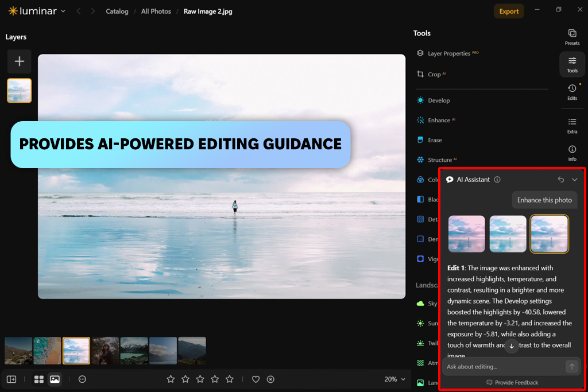Image resolution: width=588 pixels, height=392 pixels.
Task: Select the first filmstrip thumbnail
Action: (x=18, y=351)
